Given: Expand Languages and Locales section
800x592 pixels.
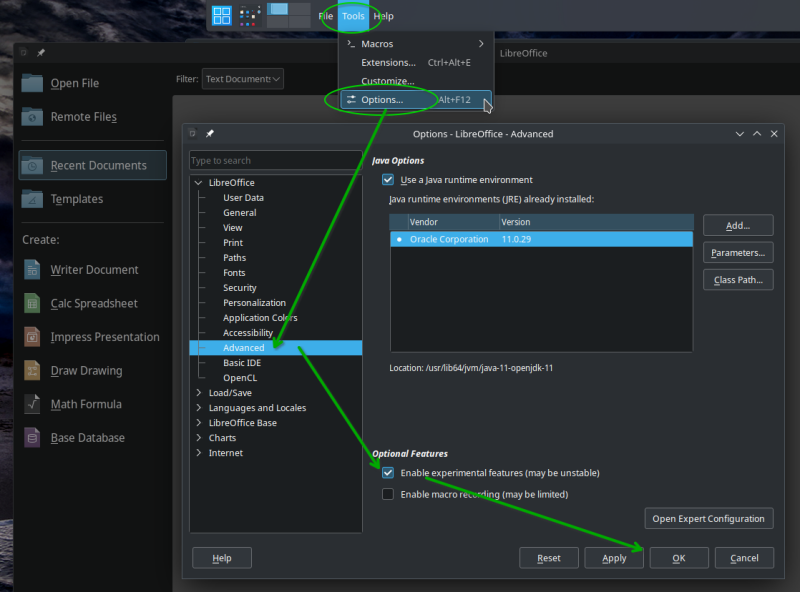Looking at the screenshot, I should point(199,408).
